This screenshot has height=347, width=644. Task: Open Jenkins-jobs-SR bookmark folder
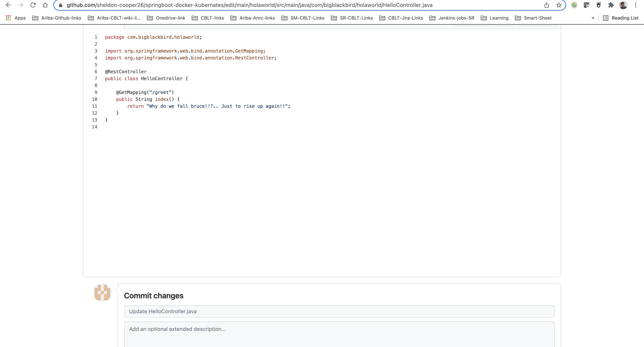point(452,18)
